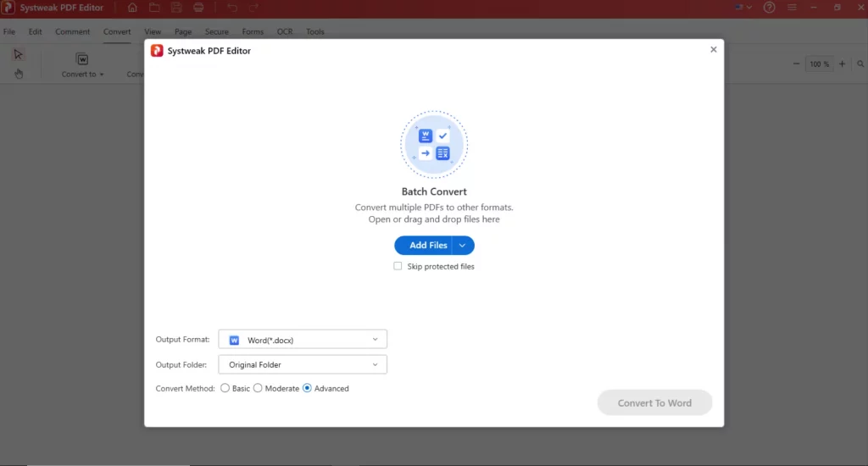This screenshot has width=868, height=466.
Task: Open the Tools menu
Action: coord(315,31)
